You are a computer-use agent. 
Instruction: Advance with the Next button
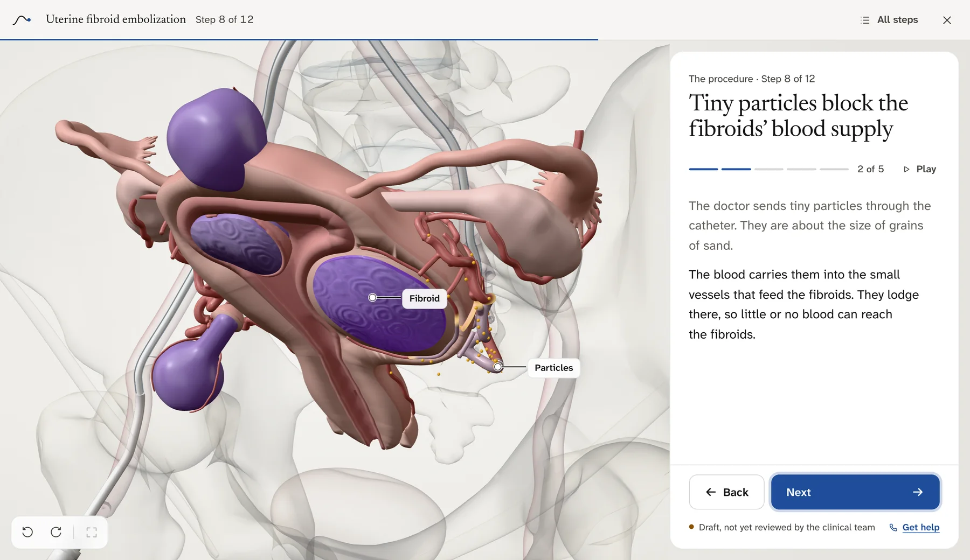pos(855,492)
